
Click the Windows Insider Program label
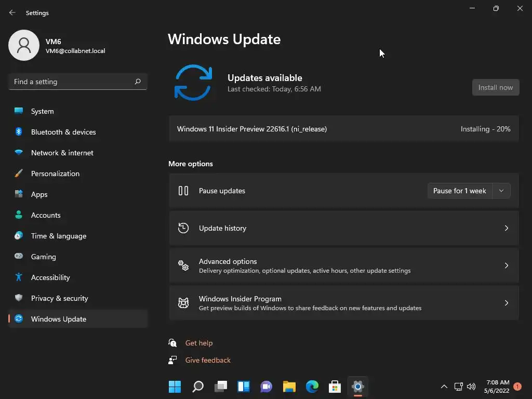(240, 299)
